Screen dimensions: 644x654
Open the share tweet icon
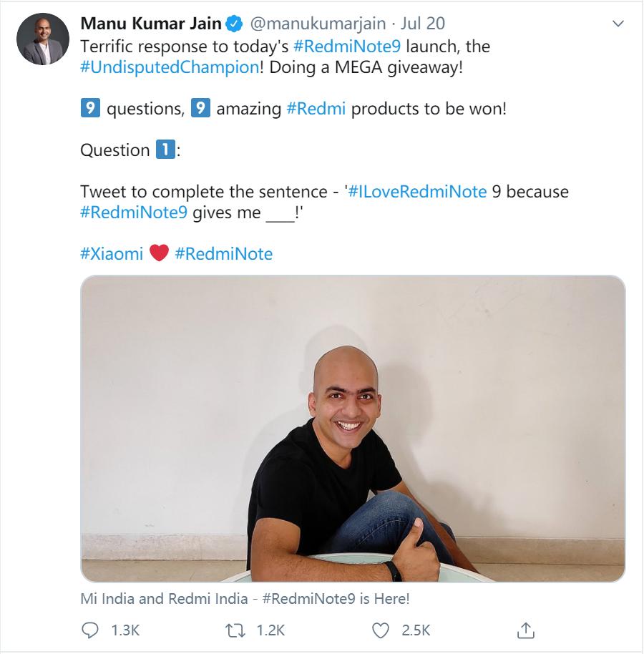pos(526,630)
